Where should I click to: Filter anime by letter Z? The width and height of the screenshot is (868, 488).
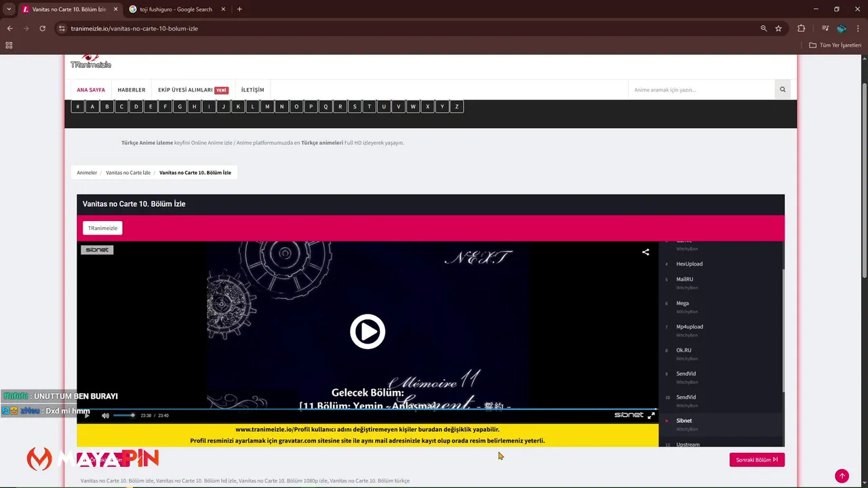[456, 106]
